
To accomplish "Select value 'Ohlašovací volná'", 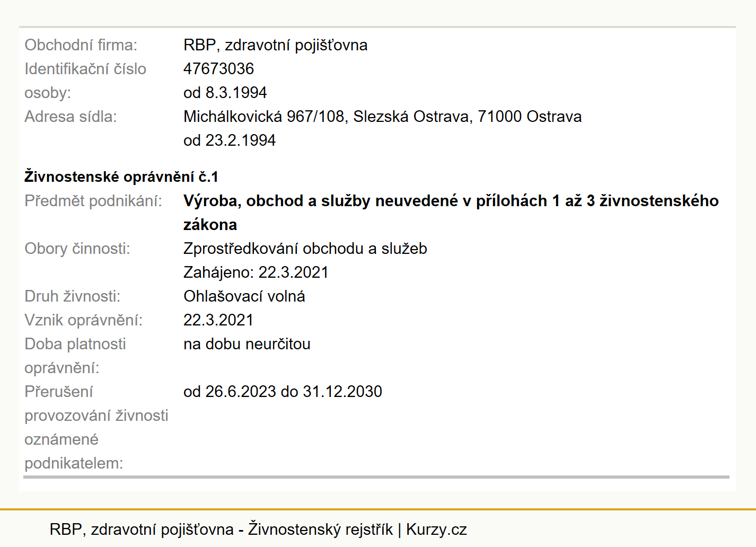I will (244, 296).
